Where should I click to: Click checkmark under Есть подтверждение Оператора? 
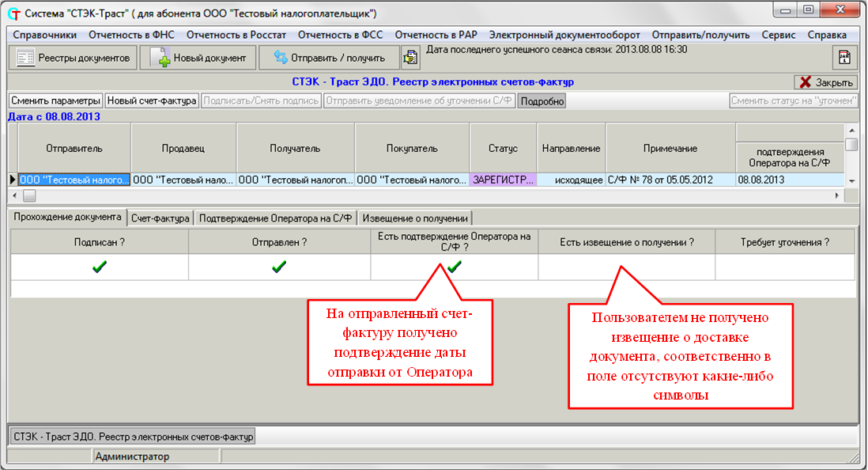[x=455, y=267]
